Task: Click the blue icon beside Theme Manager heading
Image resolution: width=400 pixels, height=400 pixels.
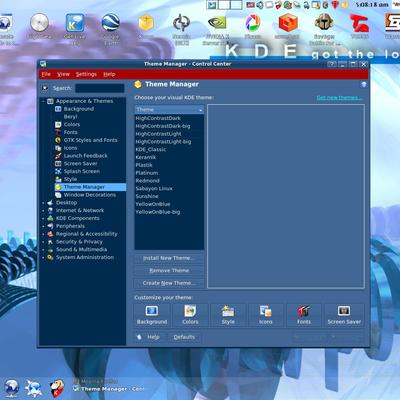Action: (x=363, y=85)
